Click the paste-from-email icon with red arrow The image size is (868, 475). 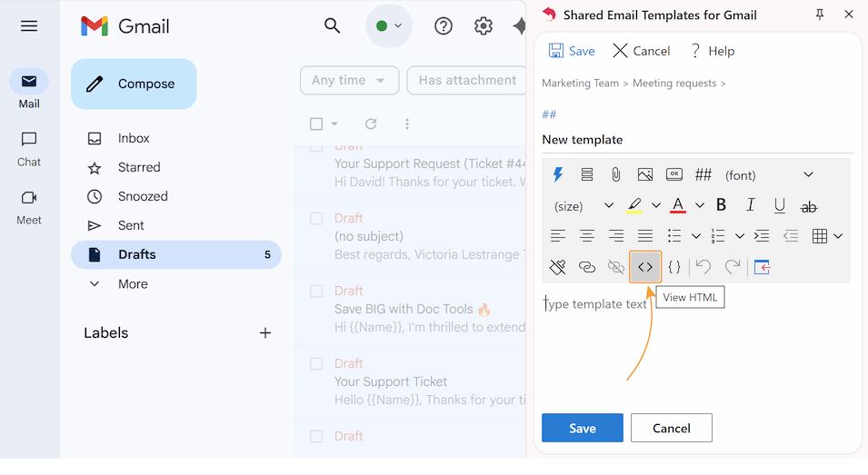763,267
